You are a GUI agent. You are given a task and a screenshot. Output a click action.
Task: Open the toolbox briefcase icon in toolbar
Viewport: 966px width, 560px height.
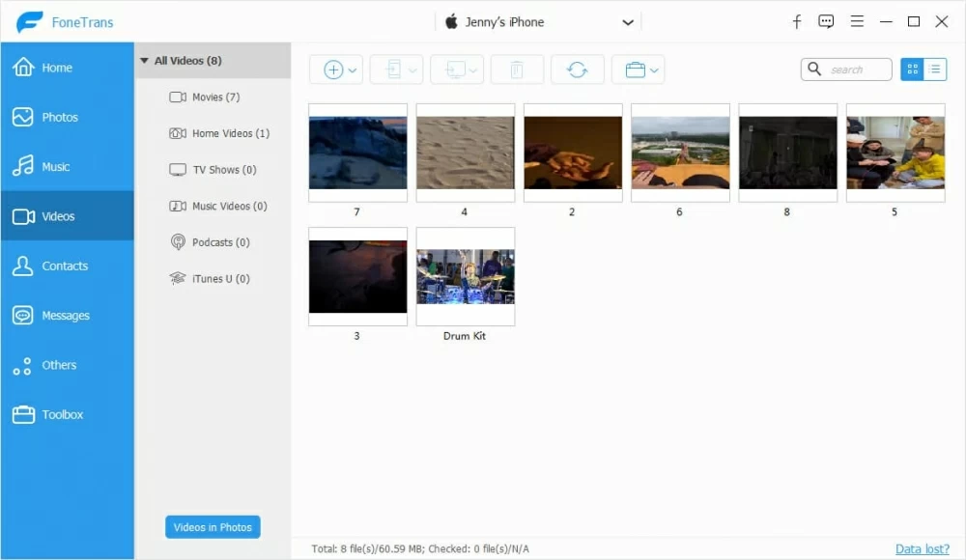635,70
